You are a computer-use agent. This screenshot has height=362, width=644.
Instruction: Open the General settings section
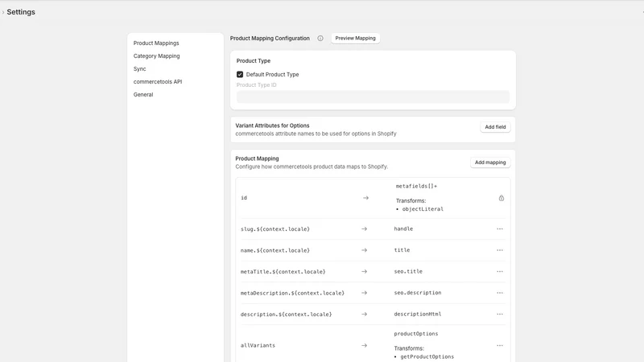tap(143, 94)
